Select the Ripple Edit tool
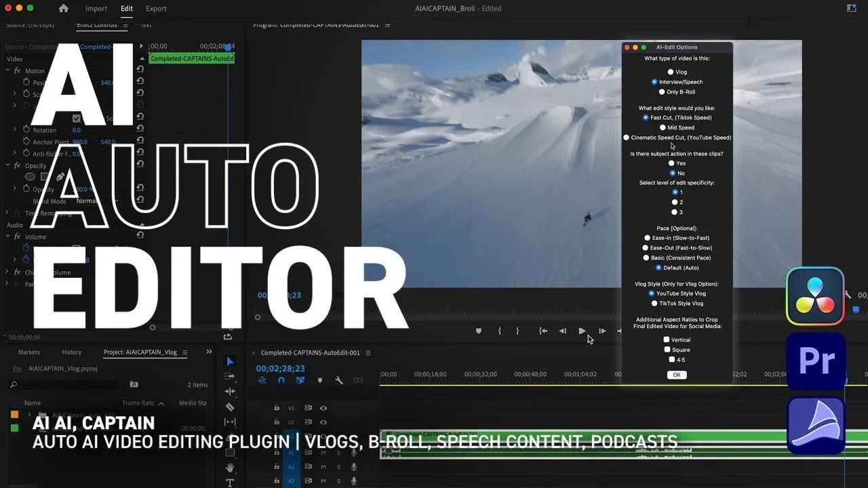 pos(230,391)
